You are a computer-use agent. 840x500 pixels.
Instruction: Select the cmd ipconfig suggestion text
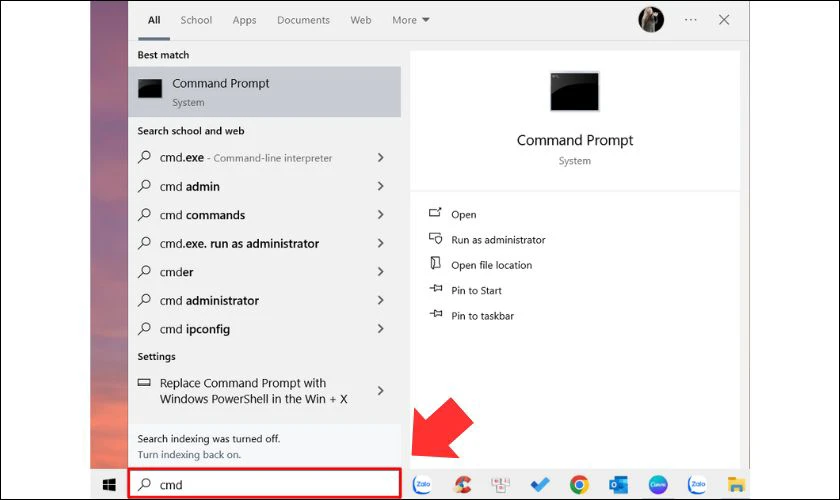(x=194, y=329)
